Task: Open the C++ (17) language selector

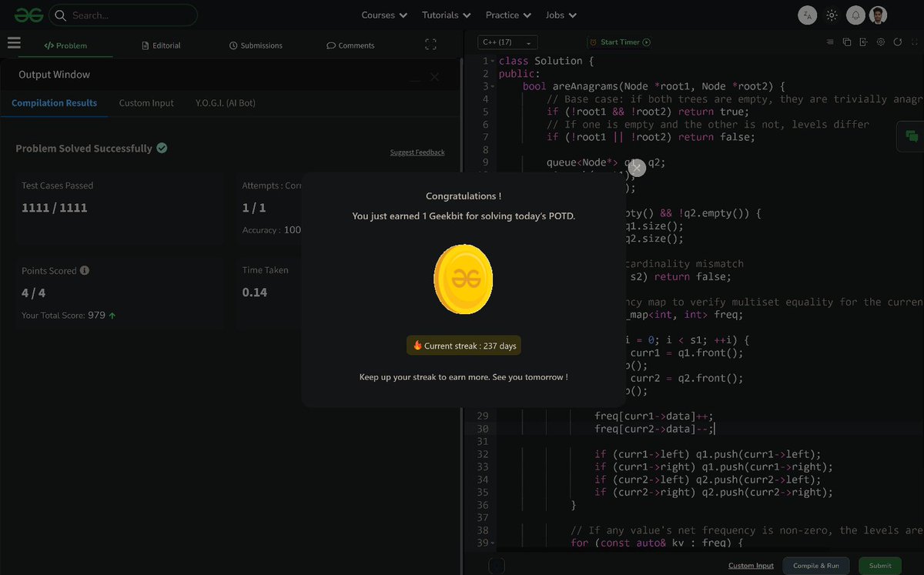Action: coord(507,42)
